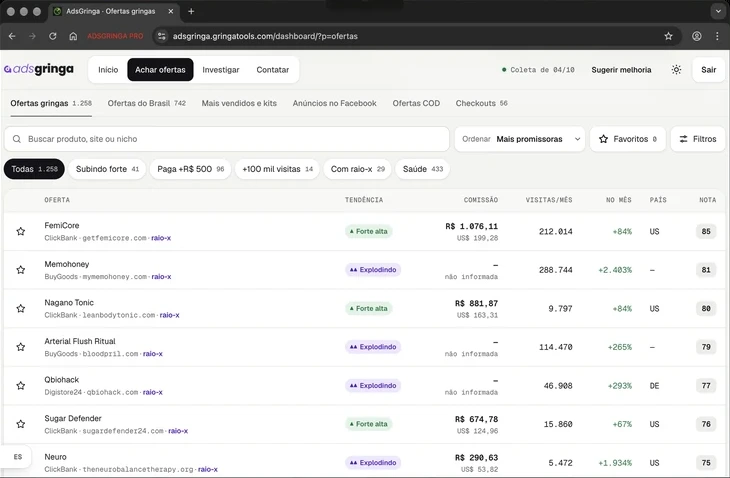
Task: Open Nagano Tonic raio-x link
Action: click(169, 315)
